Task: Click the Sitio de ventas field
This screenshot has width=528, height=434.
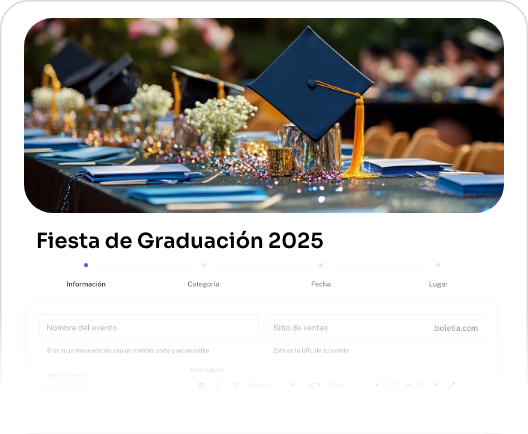Action: pyautogui.click(x=376, y=328)
